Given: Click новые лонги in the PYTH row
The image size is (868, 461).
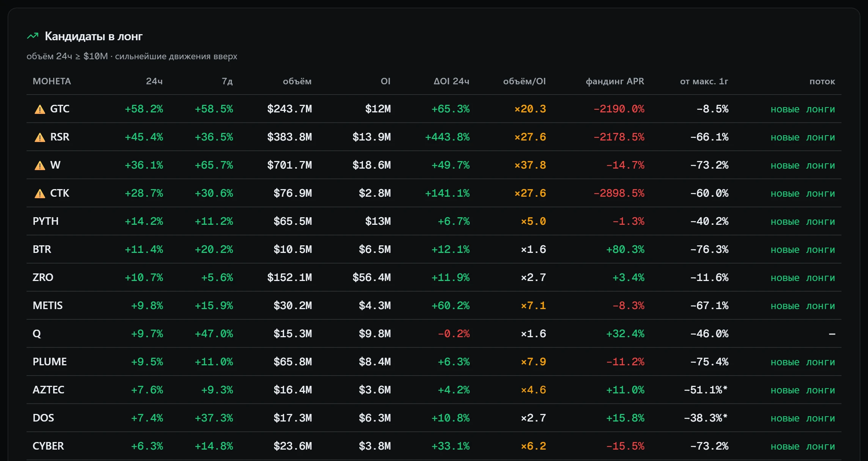Looking at the screenshot, I should 803,222.
